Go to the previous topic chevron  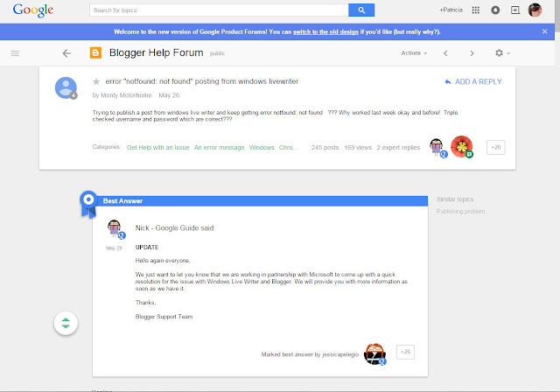445,53
